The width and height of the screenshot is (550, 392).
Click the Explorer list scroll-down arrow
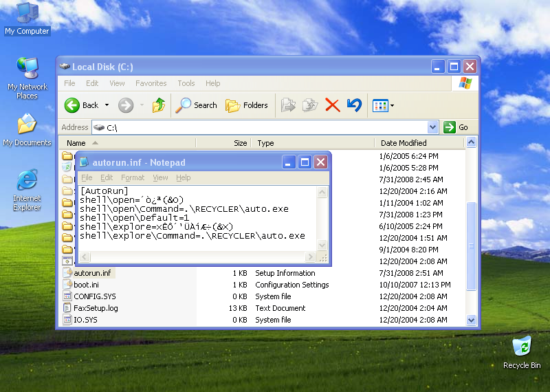[x=471, y=320]
